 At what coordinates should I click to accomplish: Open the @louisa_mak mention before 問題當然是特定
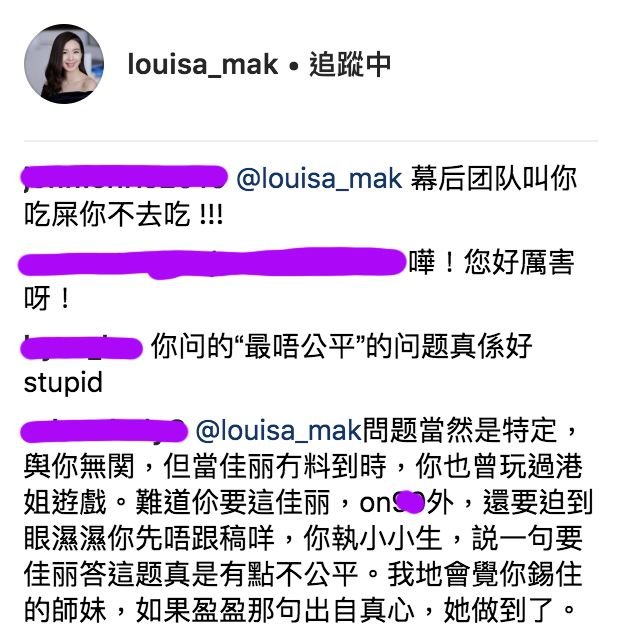tap(279, 430)
